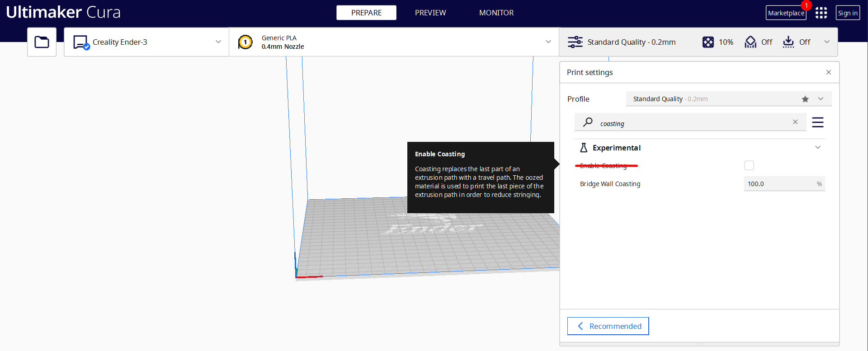Viewport: 868px width, 351px height.
Task: Edit the Bridge Wall Coasting value
Action: click(784, 184)
